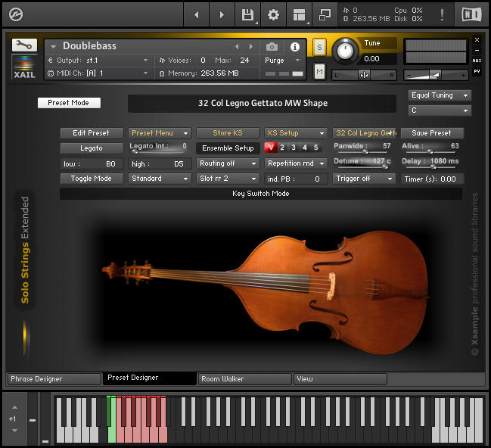Switch to the Phrase Designer tab

click(x=53, y=378)
